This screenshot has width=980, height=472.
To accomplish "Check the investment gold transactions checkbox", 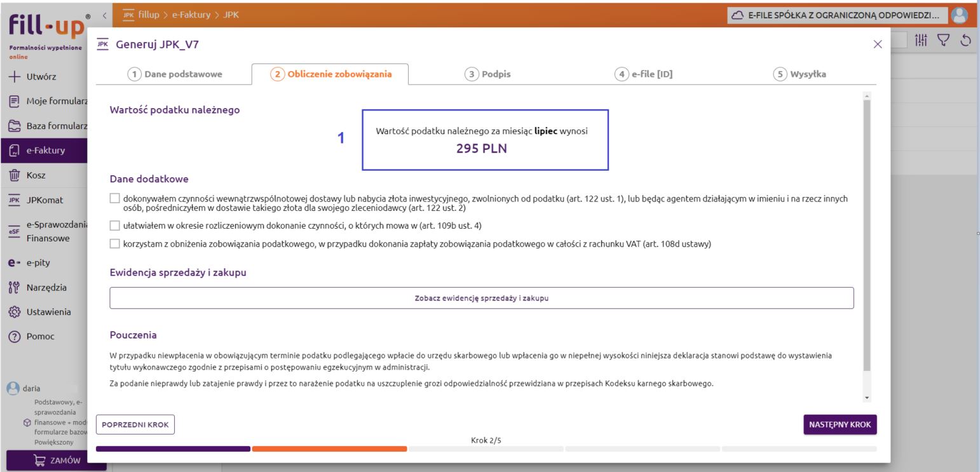I will (x=114, y=199).
